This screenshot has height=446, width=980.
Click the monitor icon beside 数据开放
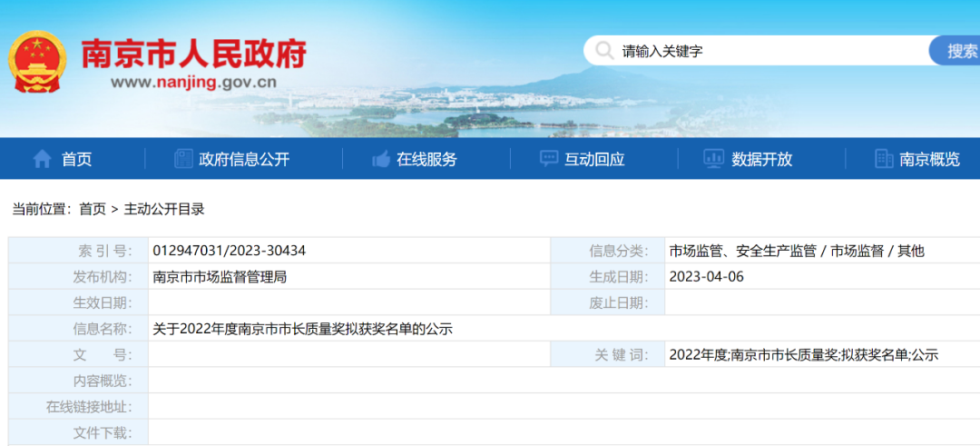click(x=713, y=159)
